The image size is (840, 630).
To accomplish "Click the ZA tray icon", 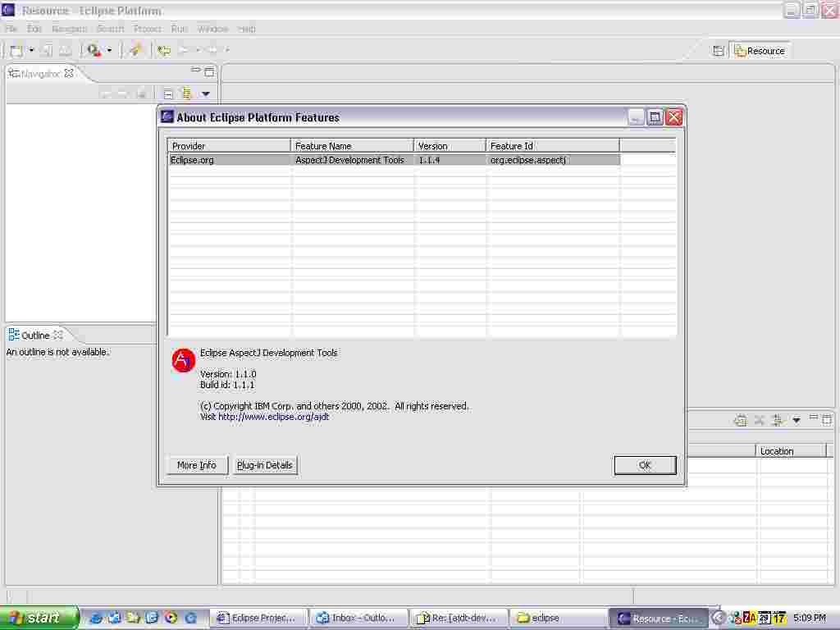I will point(750,619).
